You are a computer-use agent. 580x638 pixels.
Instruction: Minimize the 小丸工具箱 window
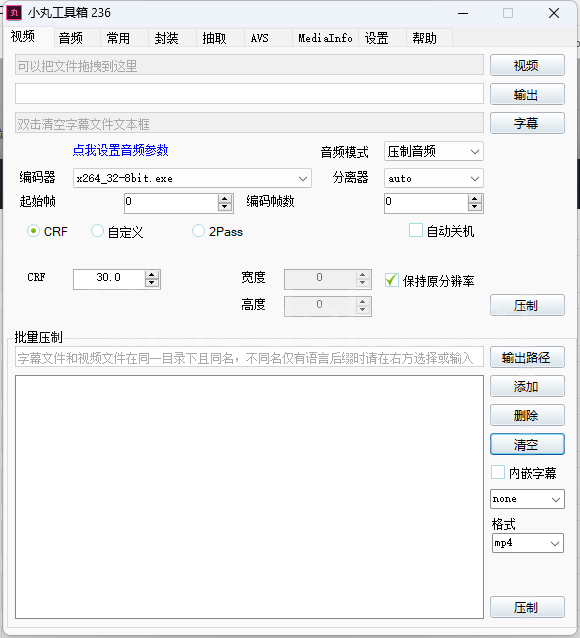[x=463, y=13]
